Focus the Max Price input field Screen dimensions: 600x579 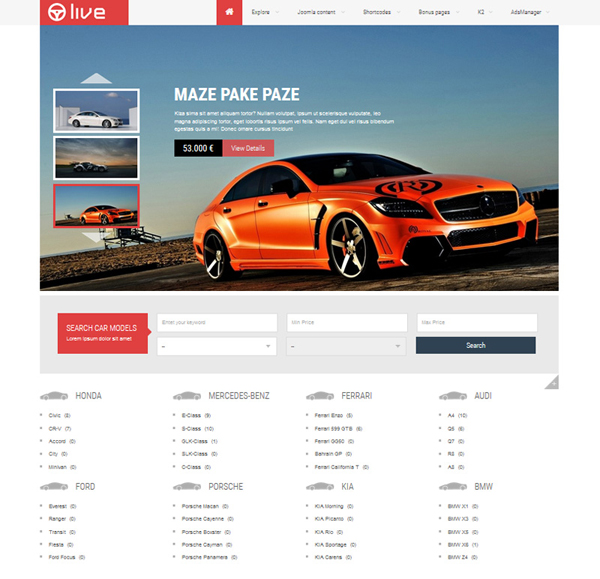click(476, 323)
